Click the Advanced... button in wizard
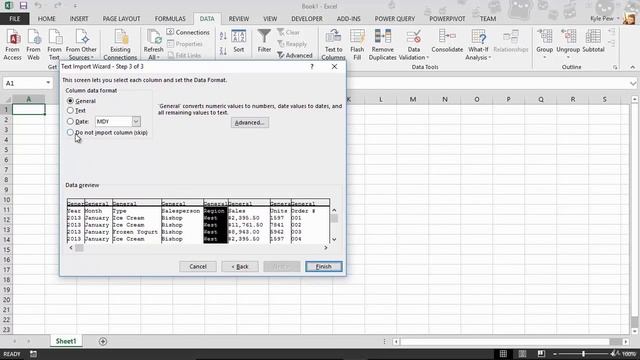Screen dimensions: 640x360 (x=250, y=122)
